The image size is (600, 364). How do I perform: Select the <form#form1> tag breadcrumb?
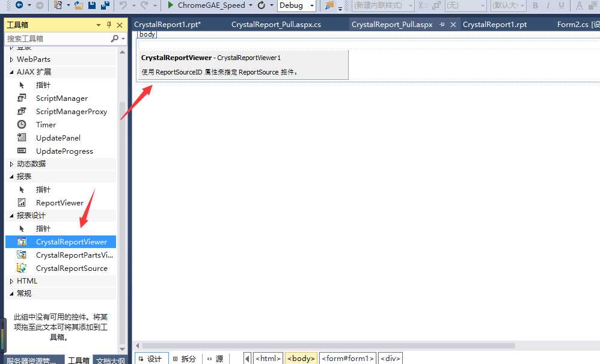(x=348, y=359)
